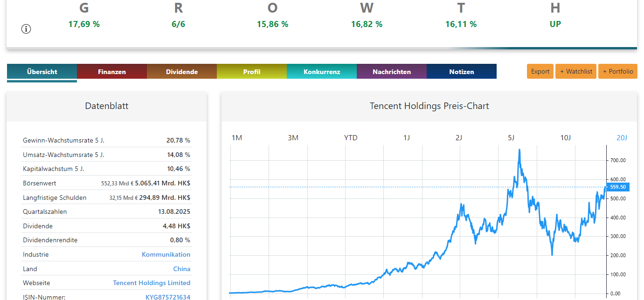Click Börsenwert value 5.065,41 Mrd. HK$
Viewport: 644px width, 300px height.
[x=163, y=183]
